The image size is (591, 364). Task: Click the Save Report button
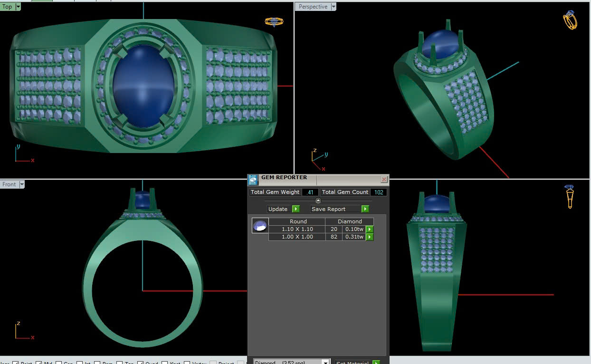[x=335, y=209]
